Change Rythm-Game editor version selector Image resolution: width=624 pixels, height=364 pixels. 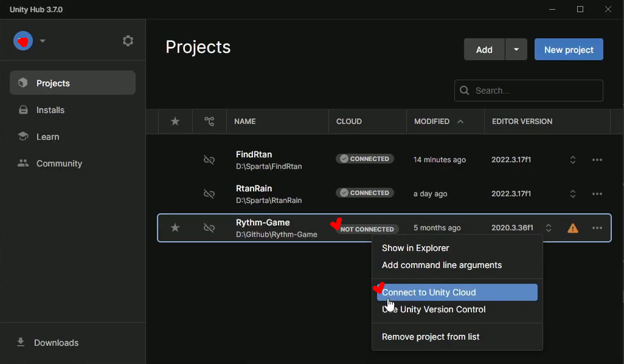tap(549, 228)
